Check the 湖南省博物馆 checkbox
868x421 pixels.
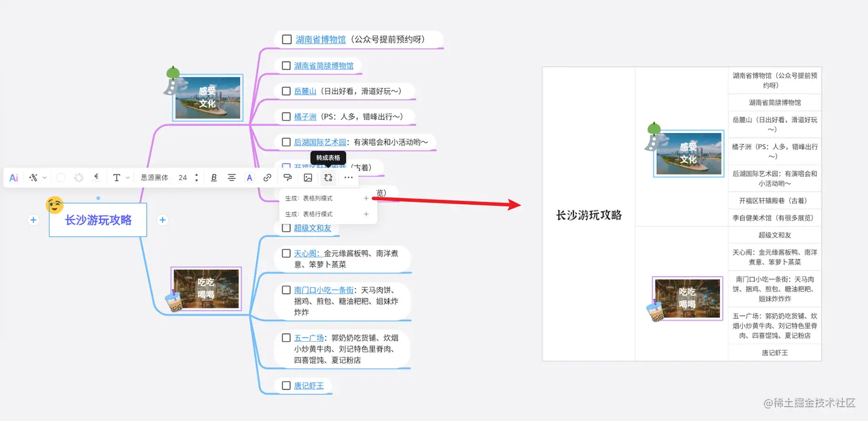click(x=286, y=40)
